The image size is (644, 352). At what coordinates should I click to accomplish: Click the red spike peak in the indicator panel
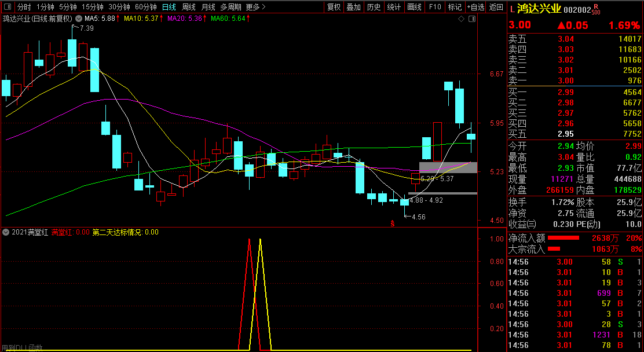(249, 240)
